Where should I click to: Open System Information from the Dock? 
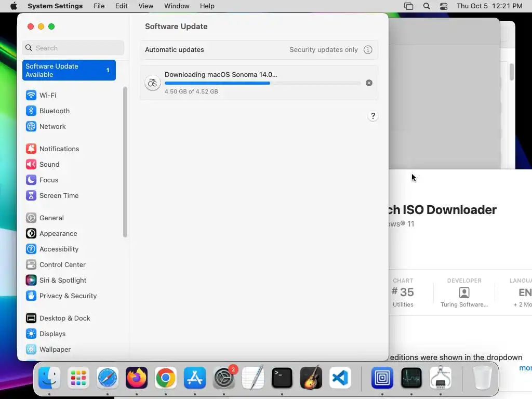[441, 378]
